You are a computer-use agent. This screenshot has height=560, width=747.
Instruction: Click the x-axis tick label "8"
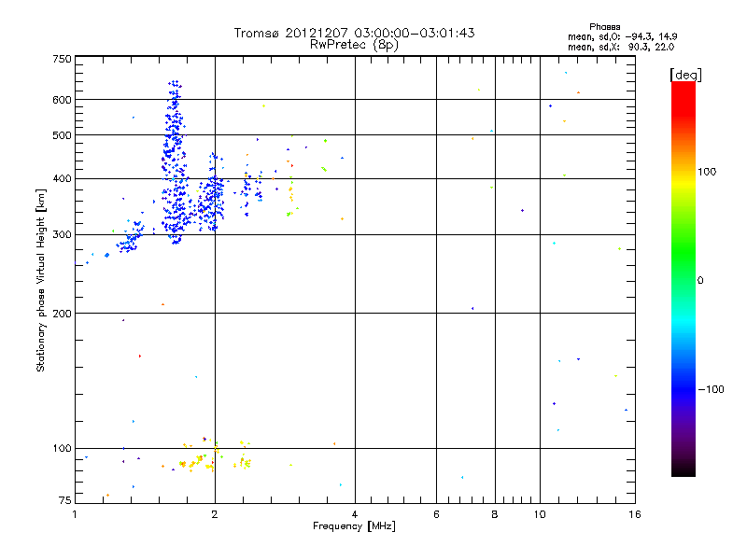[x=495, y=514]
